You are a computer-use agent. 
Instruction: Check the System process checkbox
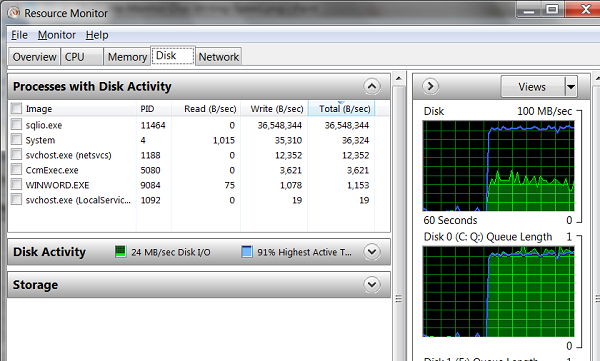click(x=16, y=139)
